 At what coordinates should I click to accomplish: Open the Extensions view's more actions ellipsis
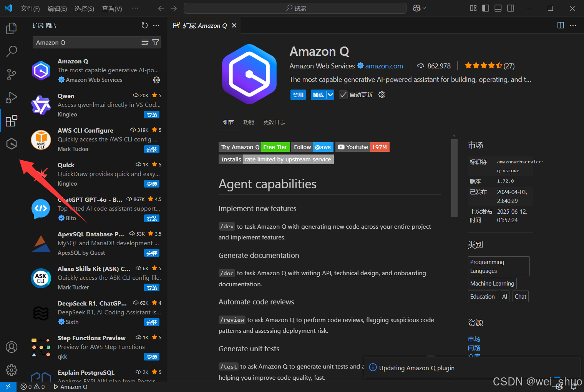click(x=156, y=25)
